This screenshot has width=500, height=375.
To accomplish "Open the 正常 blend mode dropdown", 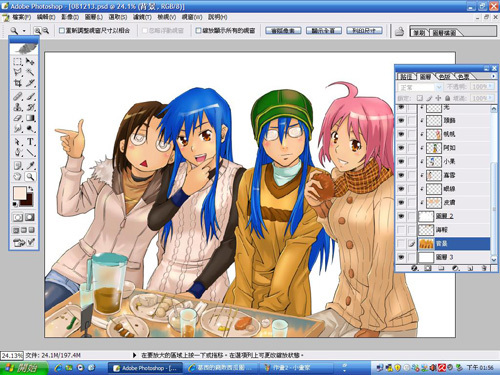I will pos(420,87).
